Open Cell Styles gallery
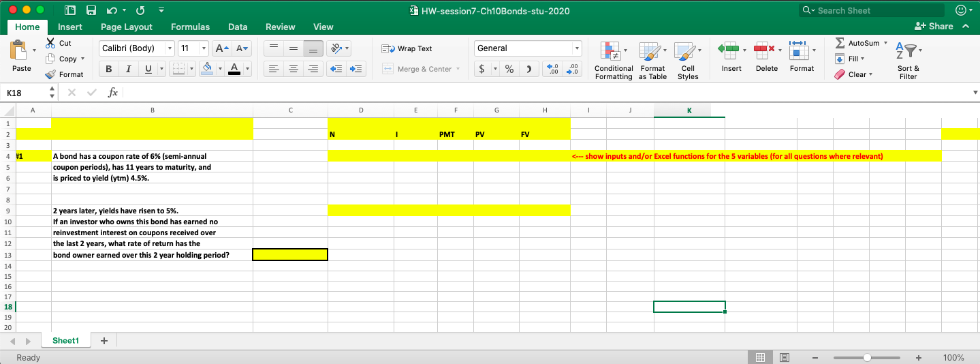 [688, 60]
